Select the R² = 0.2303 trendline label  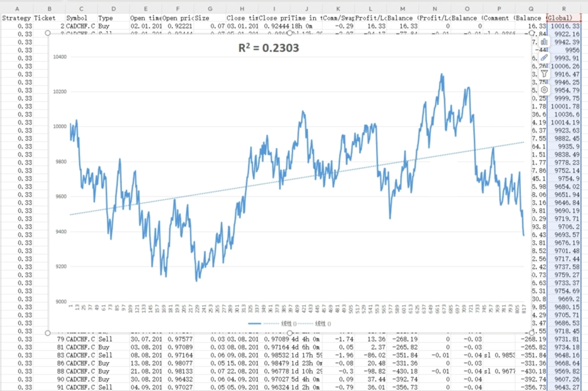tap(268, 48)
